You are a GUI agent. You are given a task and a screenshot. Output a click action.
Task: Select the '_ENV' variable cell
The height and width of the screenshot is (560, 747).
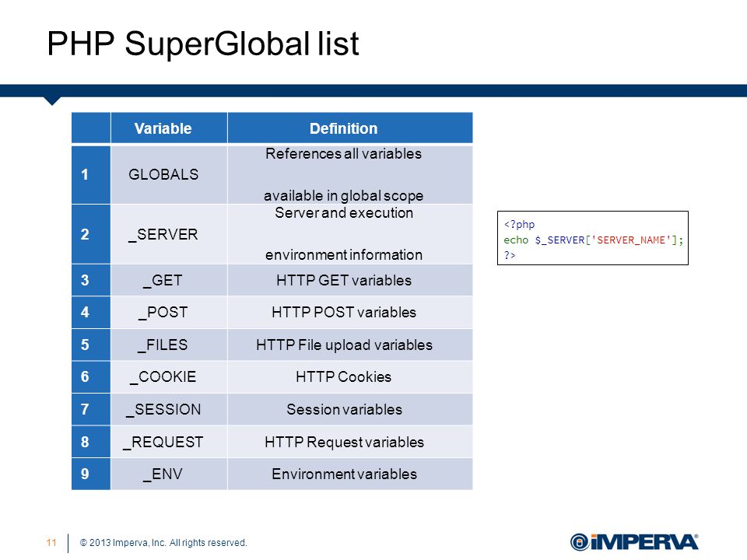169,474
